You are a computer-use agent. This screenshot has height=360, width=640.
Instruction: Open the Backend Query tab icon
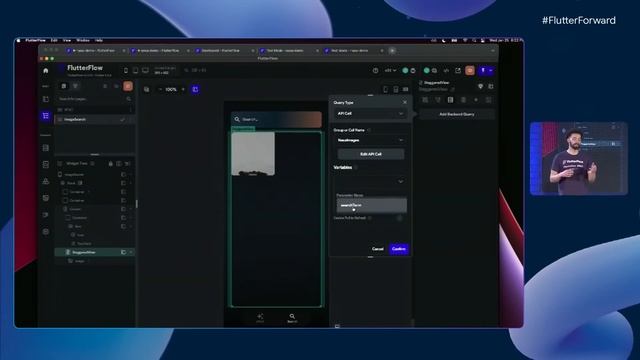pos(450,100)
